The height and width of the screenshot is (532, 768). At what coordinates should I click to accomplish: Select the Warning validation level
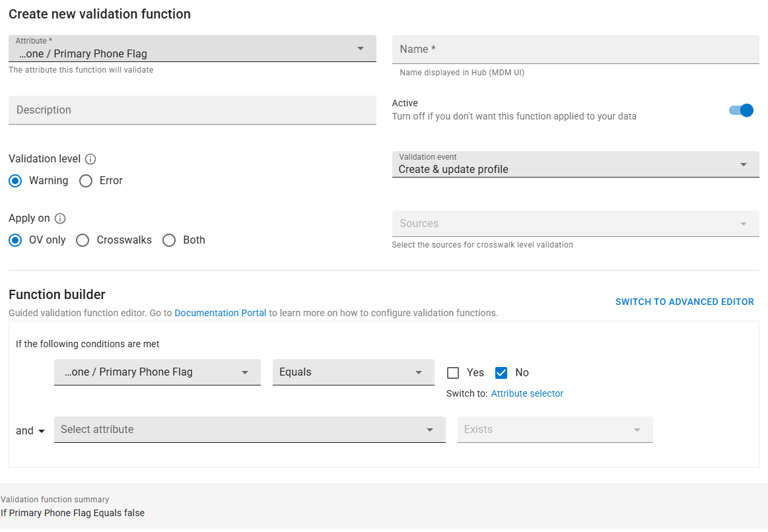[15, 181]
